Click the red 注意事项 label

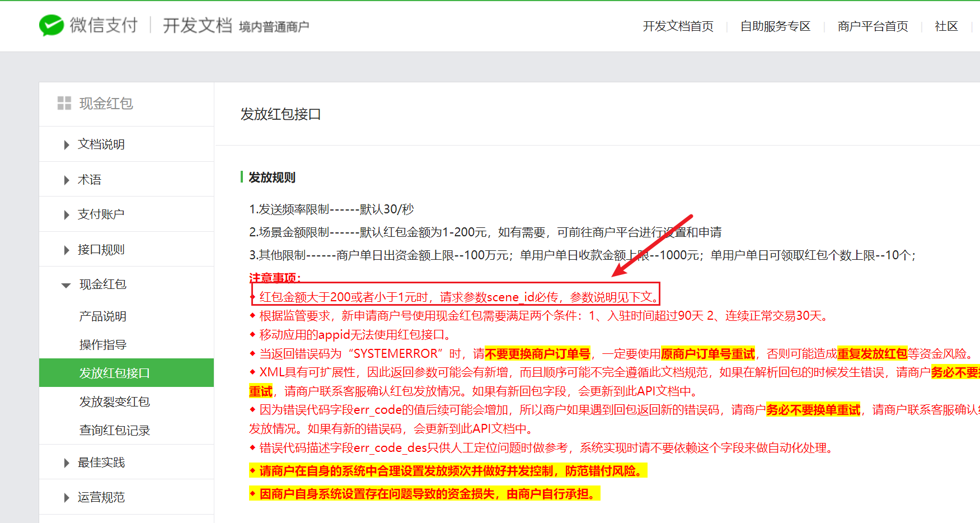[275, 277]
